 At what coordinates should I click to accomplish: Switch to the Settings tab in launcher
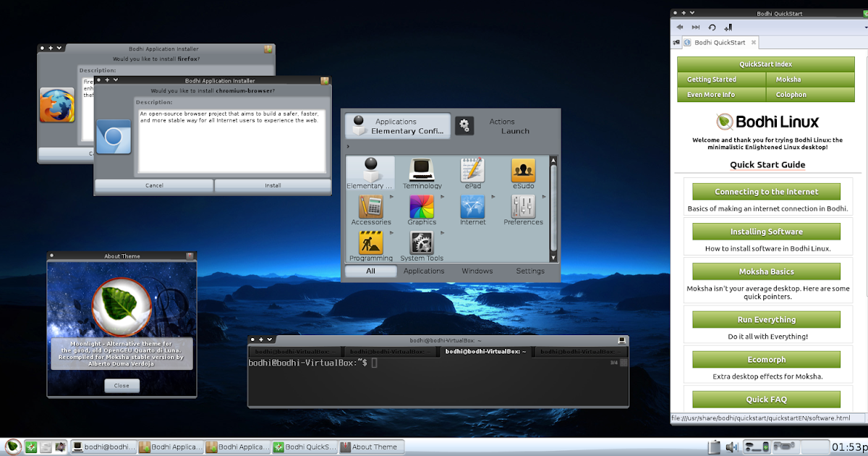click(x=529, y=271)
